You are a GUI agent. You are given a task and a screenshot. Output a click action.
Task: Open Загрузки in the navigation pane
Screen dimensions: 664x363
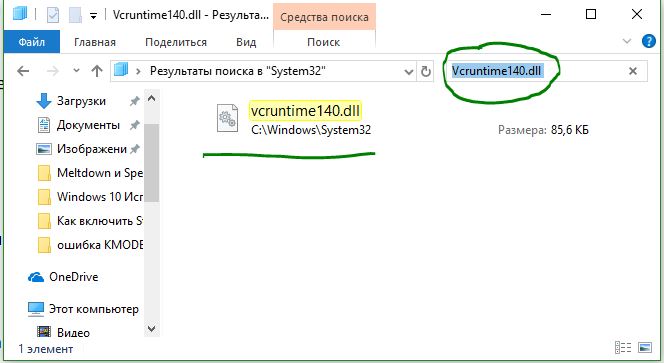point(81,101)
